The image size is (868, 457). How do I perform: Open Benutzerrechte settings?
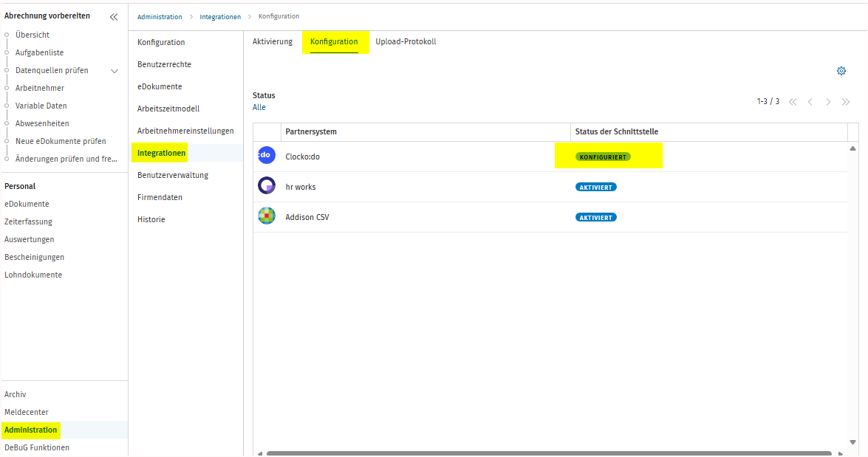pyautogui.click(x=165, y=64)
